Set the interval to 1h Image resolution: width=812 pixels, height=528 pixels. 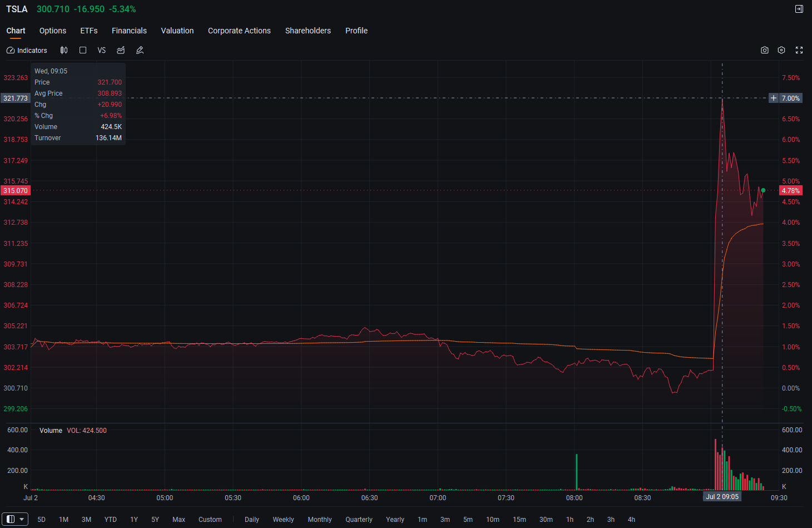(x=570, y=520)
